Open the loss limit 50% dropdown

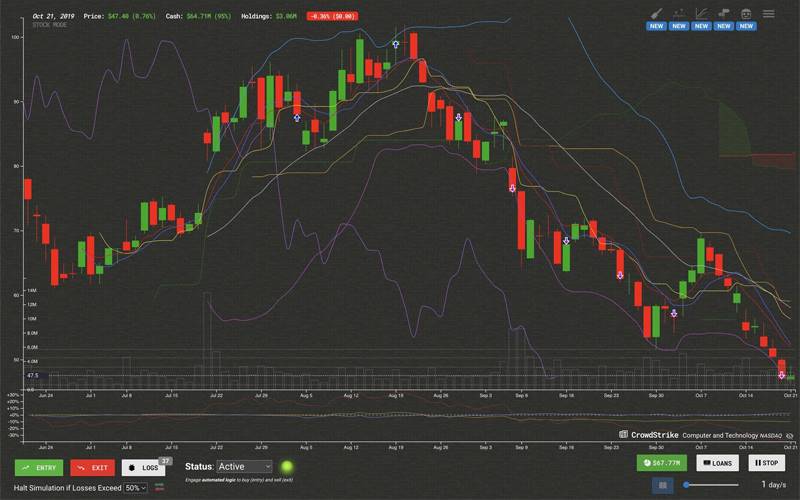135,488
